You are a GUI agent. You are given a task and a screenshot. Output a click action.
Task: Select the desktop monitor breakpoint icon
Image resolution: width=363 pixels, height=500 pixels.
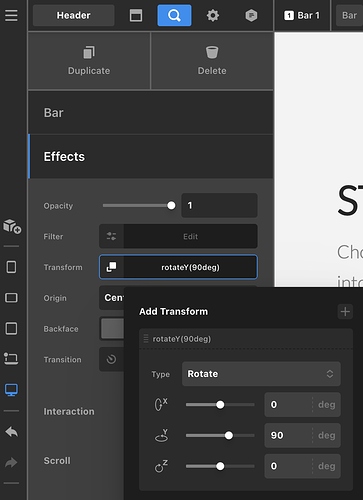pos(11,390)
